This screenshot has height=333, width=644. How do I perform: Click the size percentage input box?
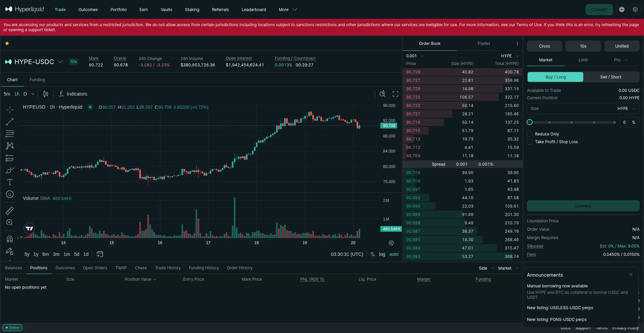629,122
